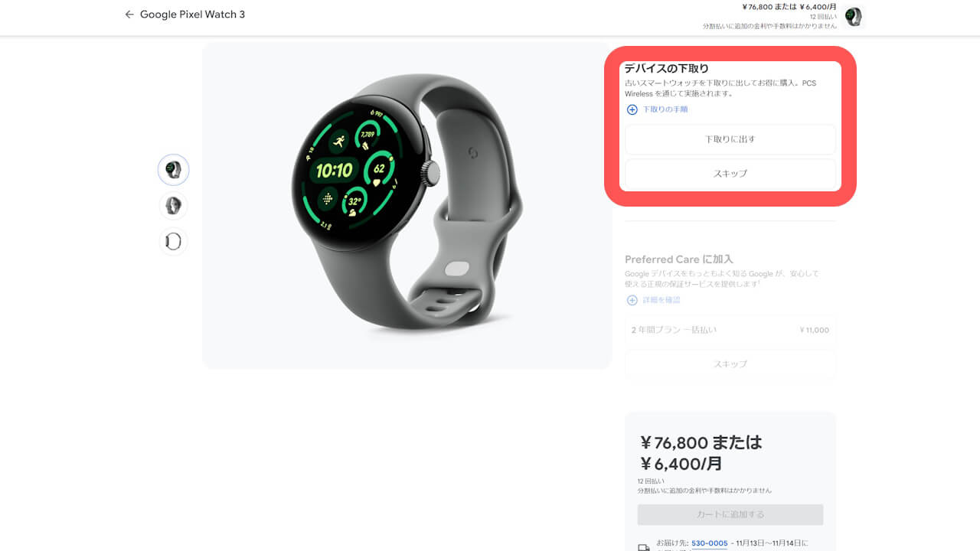Expand the 下取りの手順 details

click(665, 109)
